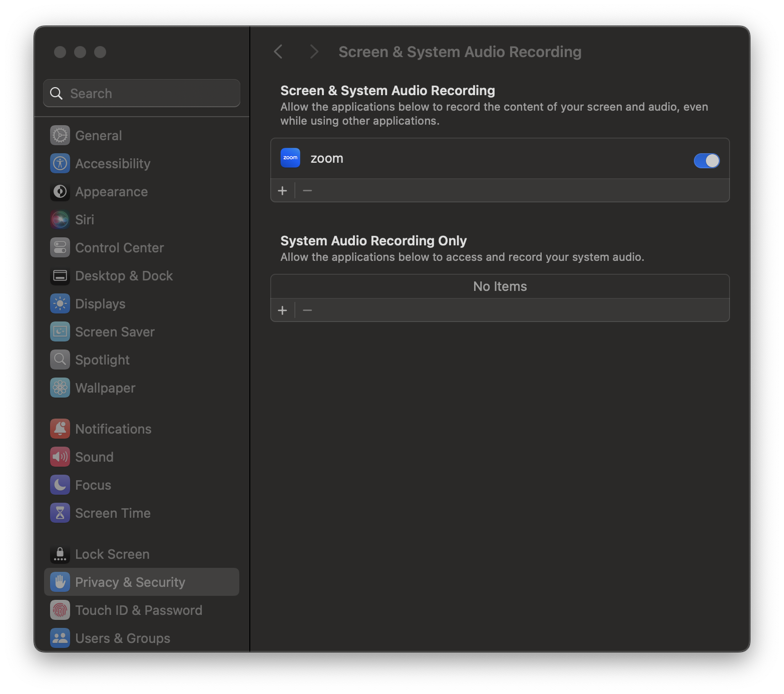
Task: Open Screen Time settings
Action: [113, 513]
